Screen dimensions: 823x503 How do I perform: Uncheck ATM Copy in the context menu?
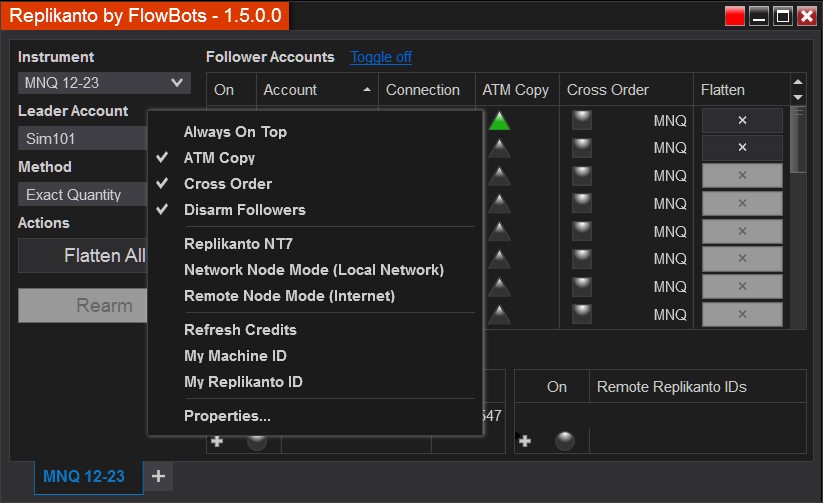click(219, 158)
